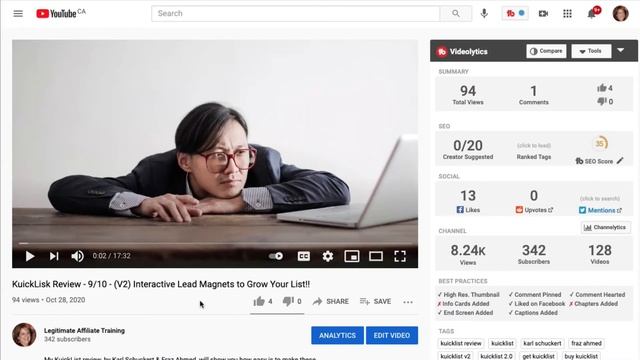
Task: Click the "High Res. Thumbnail" best practice
Action: [468, 295]
